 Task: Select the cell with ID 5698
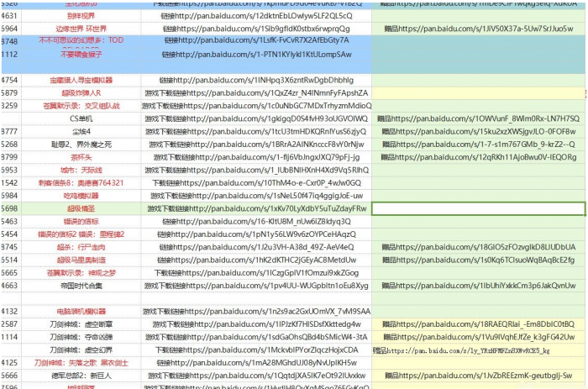(10, 208)
